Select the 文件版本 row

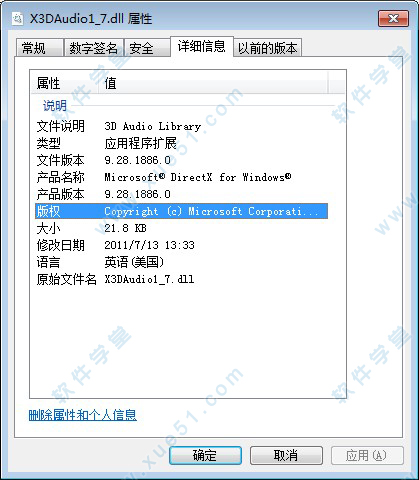pos(181,160)
